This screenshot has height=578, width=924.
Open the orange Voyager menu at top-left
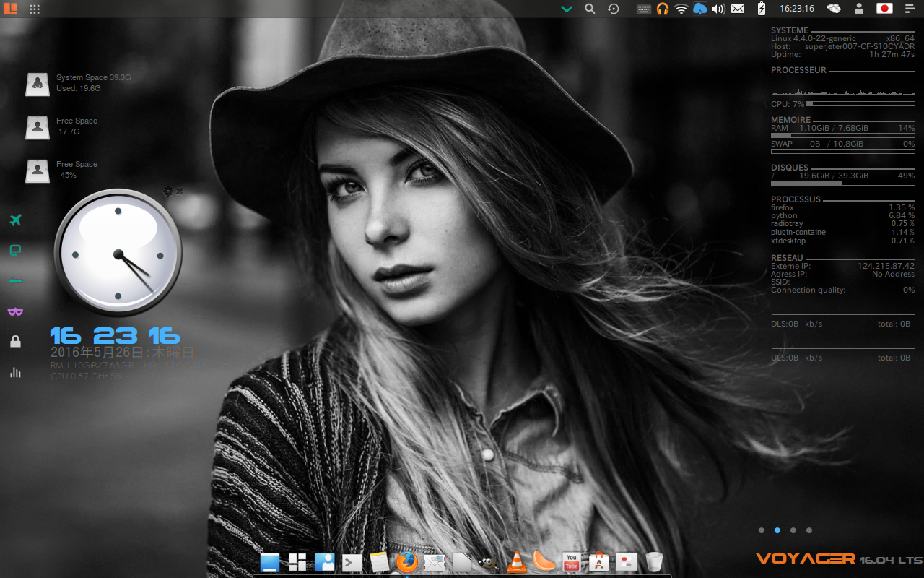(9, 9)
